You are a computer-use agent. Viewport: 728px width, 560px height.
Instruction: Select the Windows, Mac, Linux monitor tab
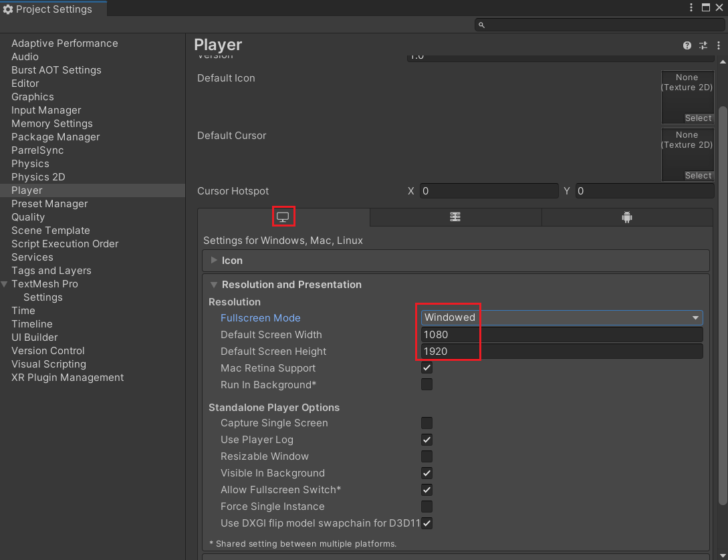point(283,217)
